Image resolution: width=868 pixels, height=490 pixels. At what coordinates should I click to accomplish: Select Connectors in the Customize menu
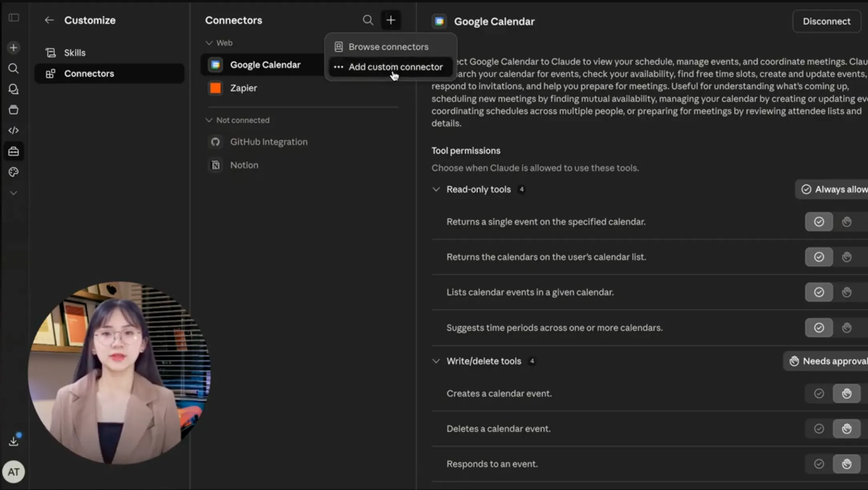pyautogui.click(x=109, y=74)
